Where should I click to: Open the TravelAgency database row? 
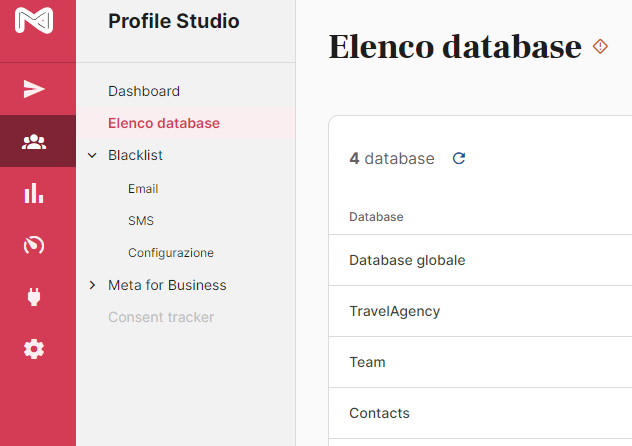pos(480,311)
